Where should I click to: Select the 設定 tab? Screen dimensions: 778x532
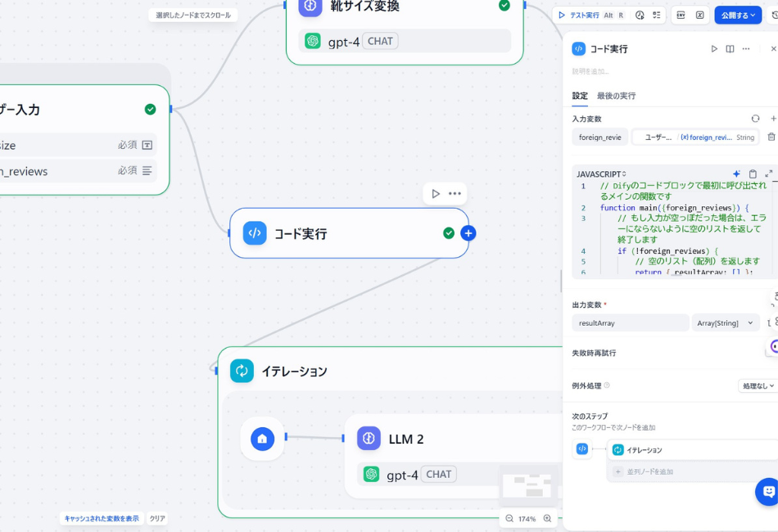(x=579, y=96)
